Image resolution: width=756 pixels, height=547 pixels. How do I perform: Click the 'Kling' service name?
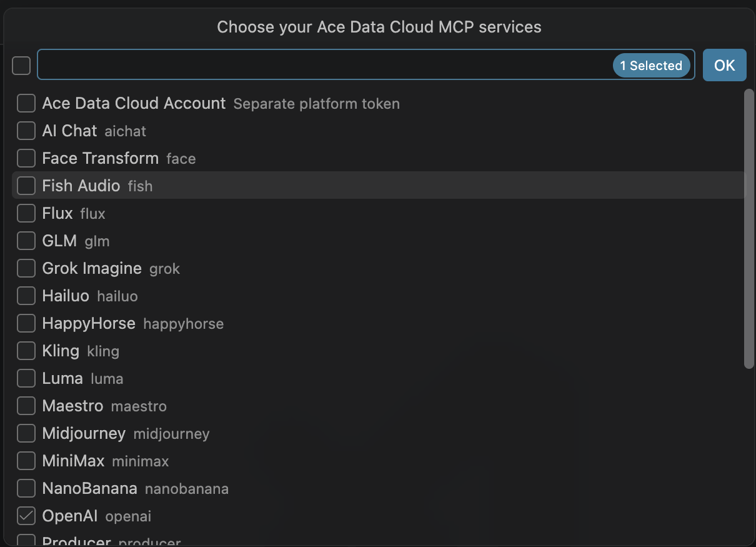(x=61, y=351)
